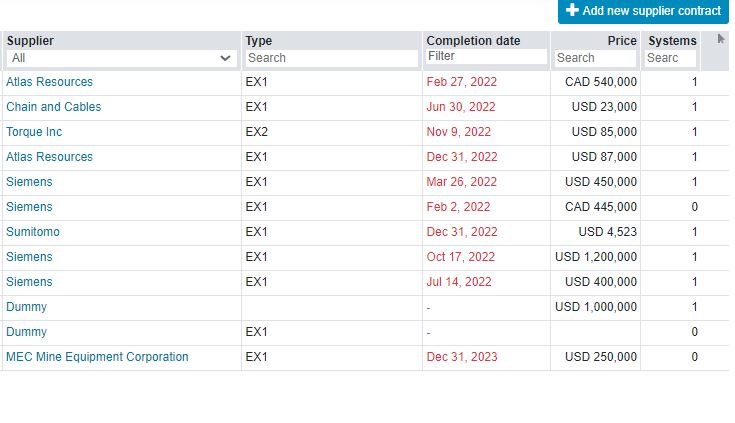Sort by the Completion date column header
Image resolution: width=735 pixels, height=423 pixels.
click(473, 41)
